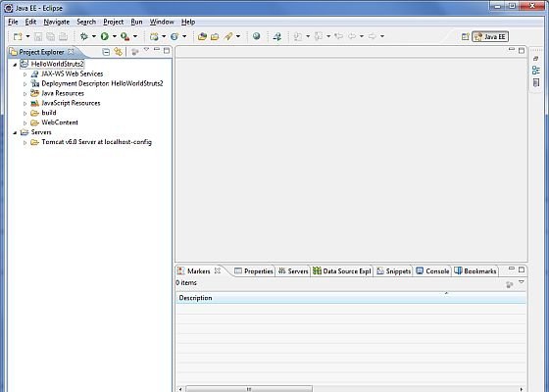Select the Java EE perspective button

[490, 36]
